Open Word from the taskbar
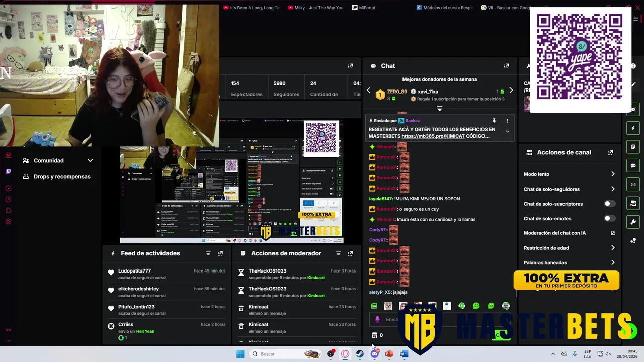Viewport: 644px width, 362px height. coord(404,354)
